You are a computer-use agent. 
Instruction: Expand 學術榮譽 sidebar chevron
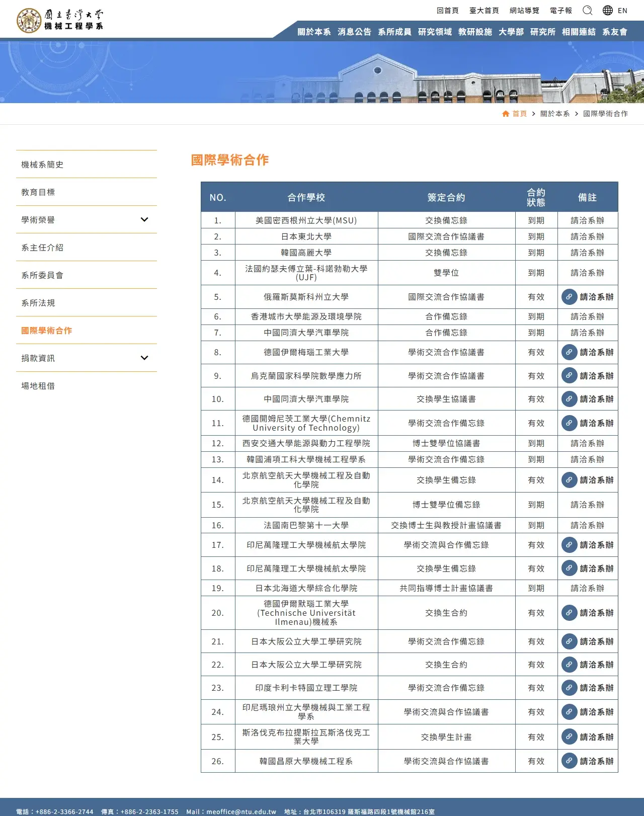pyautogui.click(x=144, y=219)
